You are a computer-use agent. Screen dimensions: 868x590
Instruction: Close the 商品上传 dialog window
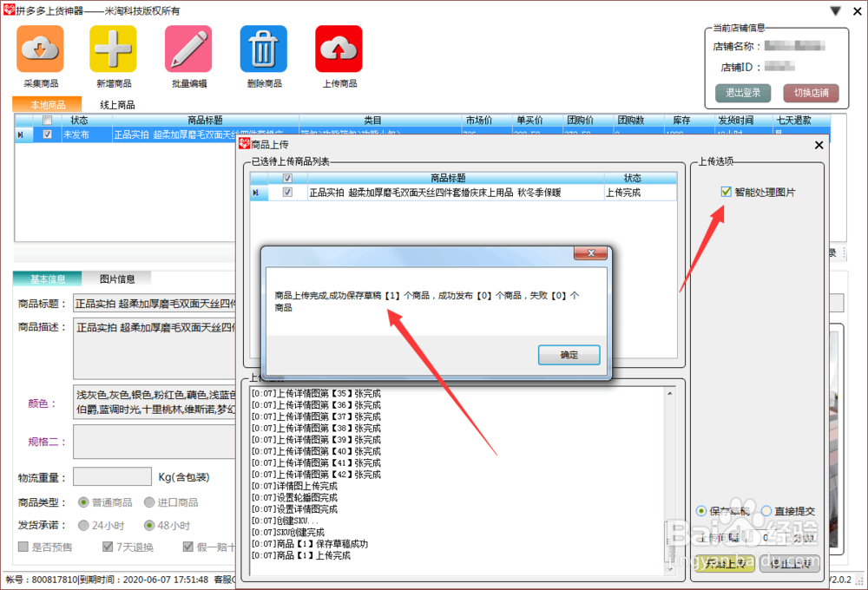tap(819, 145)
